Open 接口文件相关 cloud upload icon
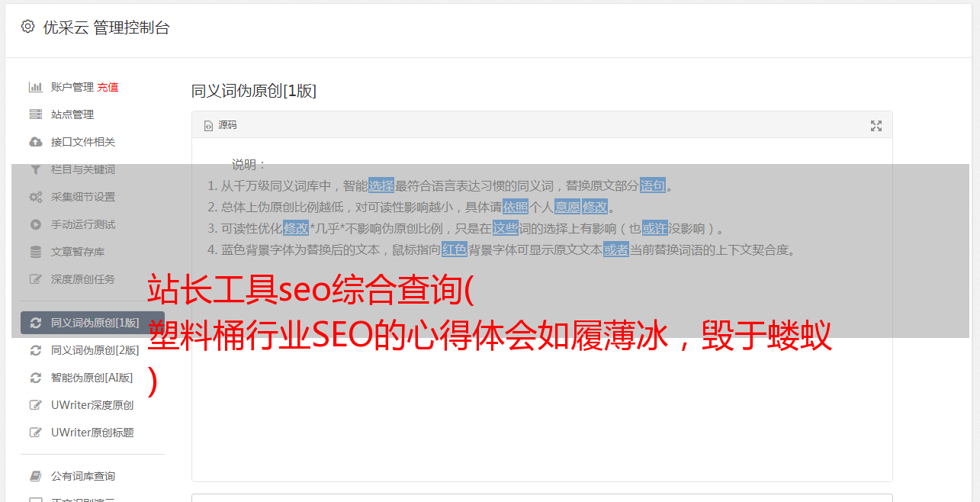This screenshot has width=980, height=502. pos(35,142)
